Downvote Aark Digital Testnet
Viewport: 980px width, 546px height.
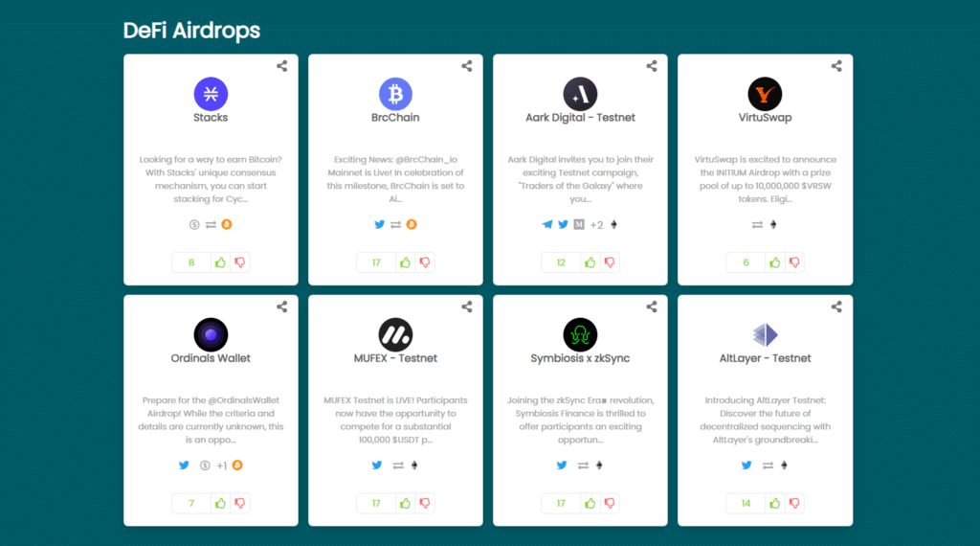click(610, 262)
